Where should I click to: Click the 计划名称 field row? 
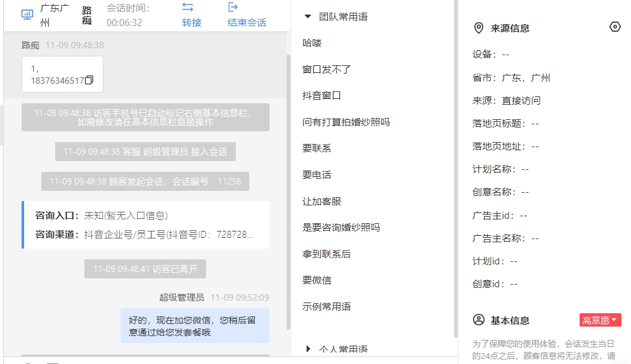pyautogui.click(x=500, y=169)
